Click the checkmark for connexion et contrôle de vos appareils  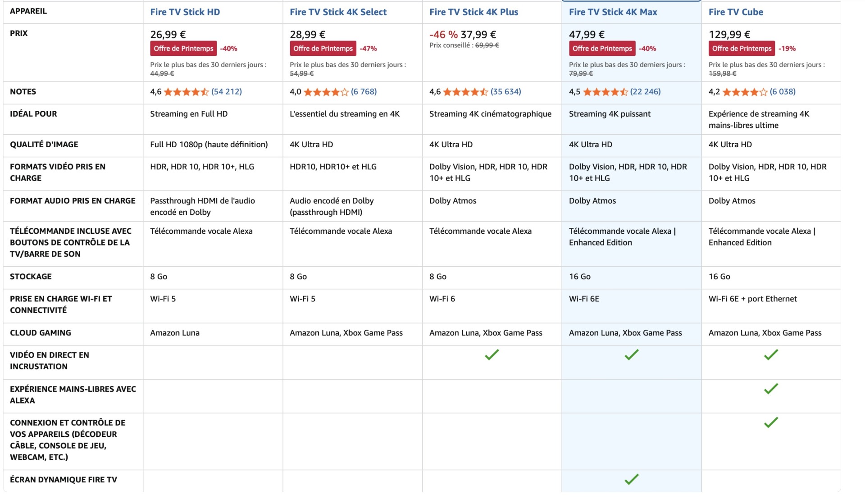click(771, 422)
